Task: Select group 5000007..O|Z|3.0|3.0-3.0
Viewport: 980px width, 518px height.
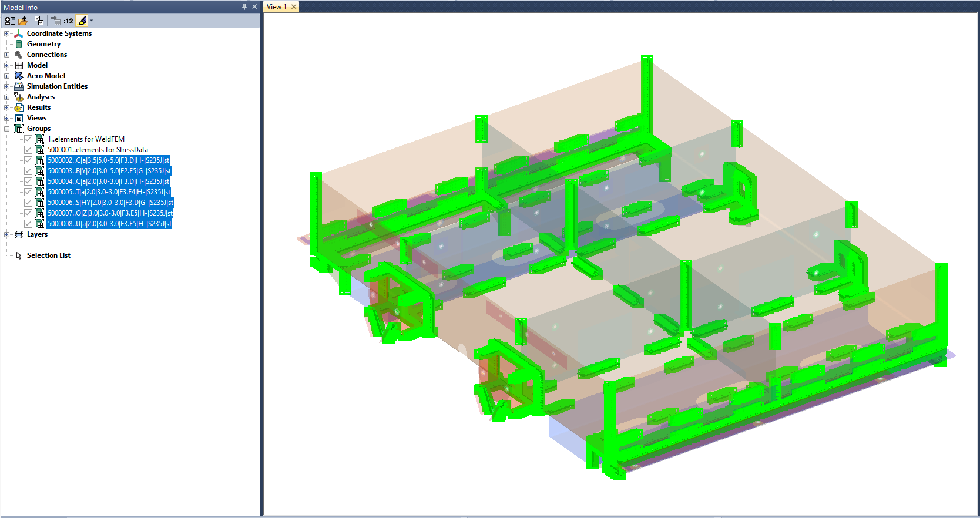Action: (x=110, y=213)
